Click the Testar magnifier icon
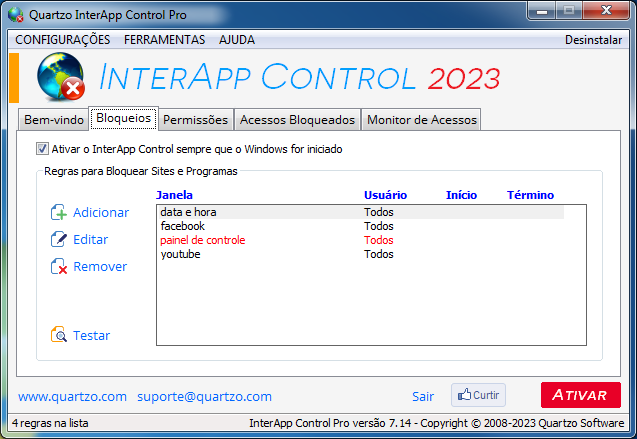 click(x=58, y=335)
